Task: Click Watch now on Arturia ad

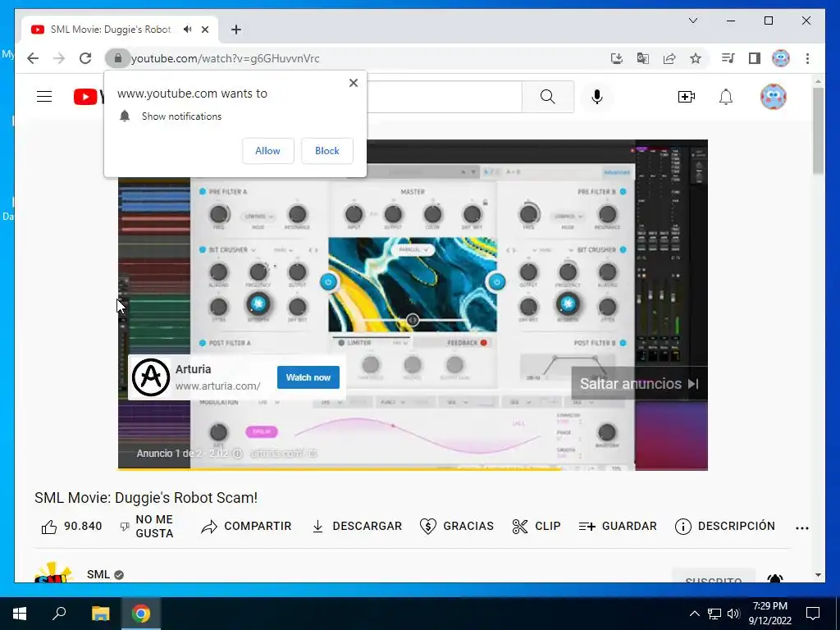Action: tap(308, 377)
